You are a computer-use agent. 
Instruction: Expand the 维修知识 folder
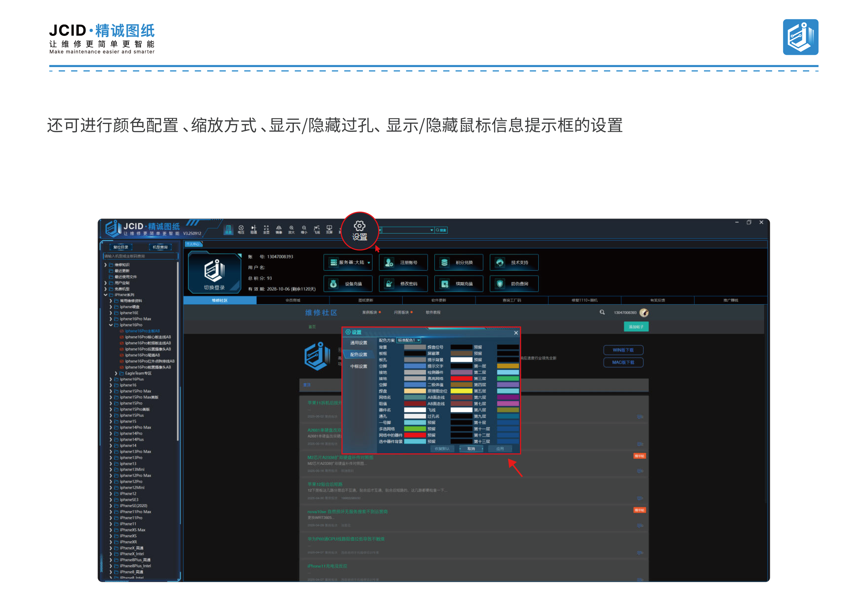pos(105,265)
